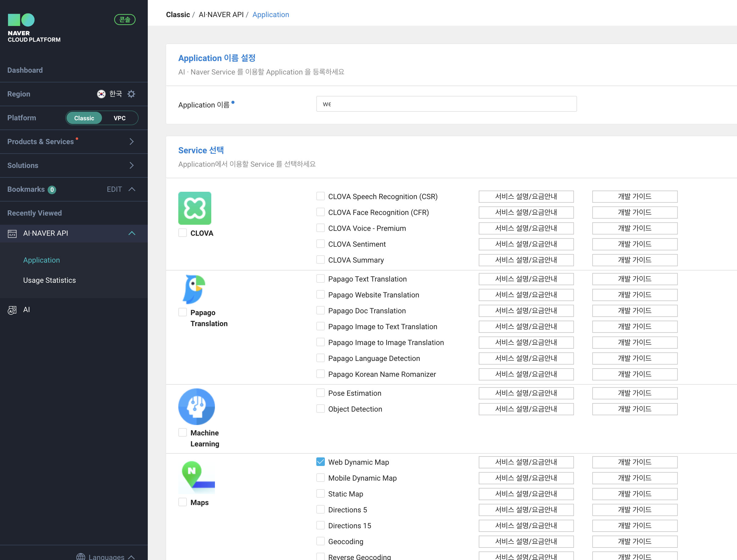Click the CLOVA service logo icon
Image resolution: width=737 pixels, height=560 pixels.
(x=195, y=208)
